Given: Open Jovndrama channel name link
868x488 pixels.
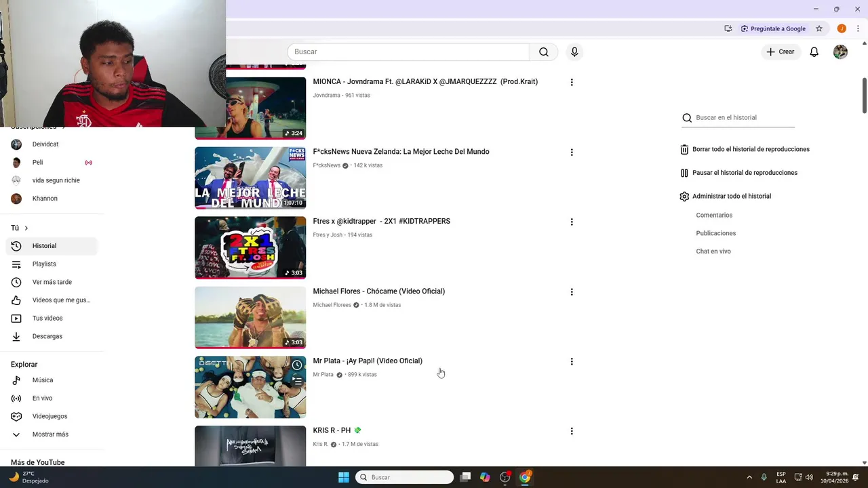Looking at the screenshot, I should (326, 96).
